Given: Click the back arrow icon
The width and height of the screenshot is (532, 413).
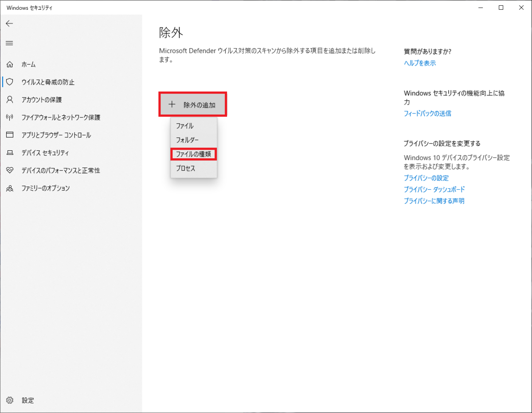Looking at the screenshot, I should (9, 23).
